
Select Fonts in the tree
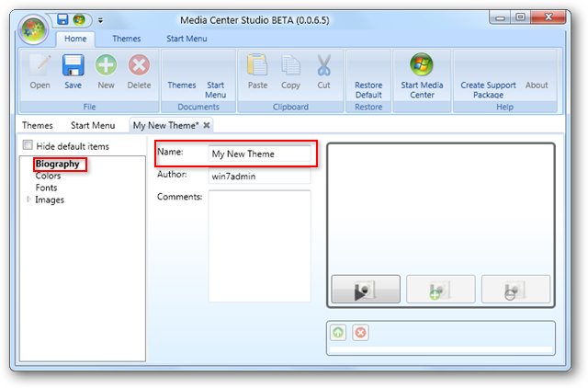pyautogui.click(x=46, y=188)
